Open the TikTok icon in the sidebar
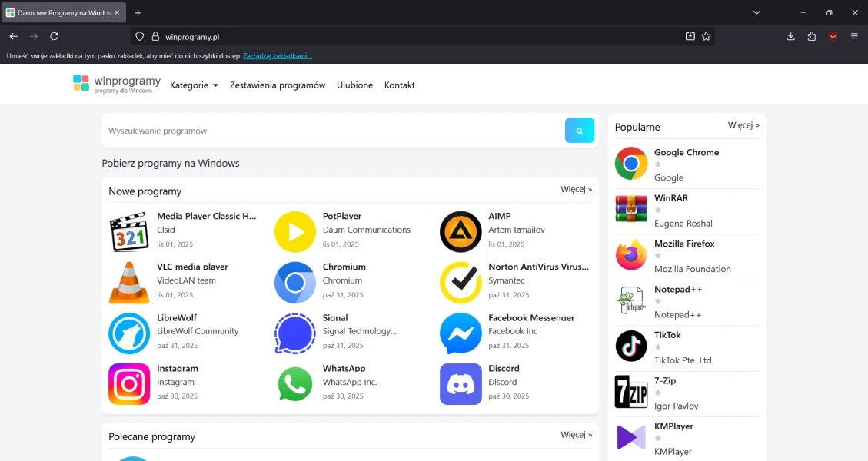The height and width of the screenshot is (461, 868). (631, 346)
